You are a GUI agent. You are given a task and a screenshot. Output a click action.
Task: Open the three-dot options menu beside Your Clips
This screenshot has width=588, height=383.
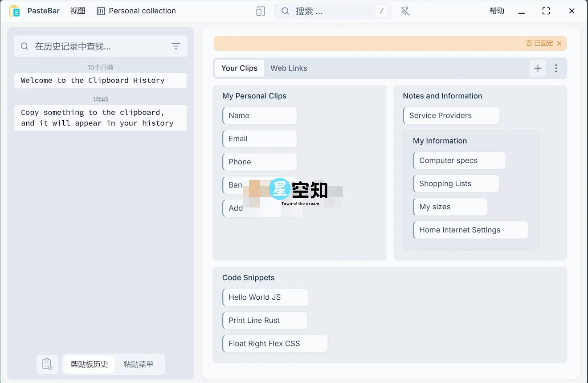tap(556, 68)
